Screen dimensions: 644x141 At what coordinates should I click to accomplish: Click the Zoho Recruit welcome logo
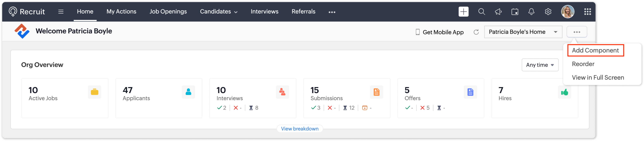pos(22,31)
